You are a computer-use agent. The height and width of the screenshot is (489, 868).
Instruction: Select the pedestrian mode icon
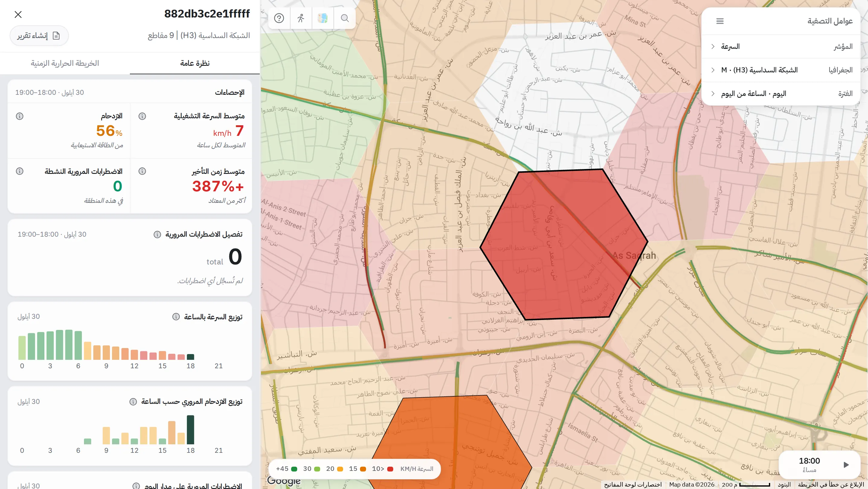[x=301, y=18]
